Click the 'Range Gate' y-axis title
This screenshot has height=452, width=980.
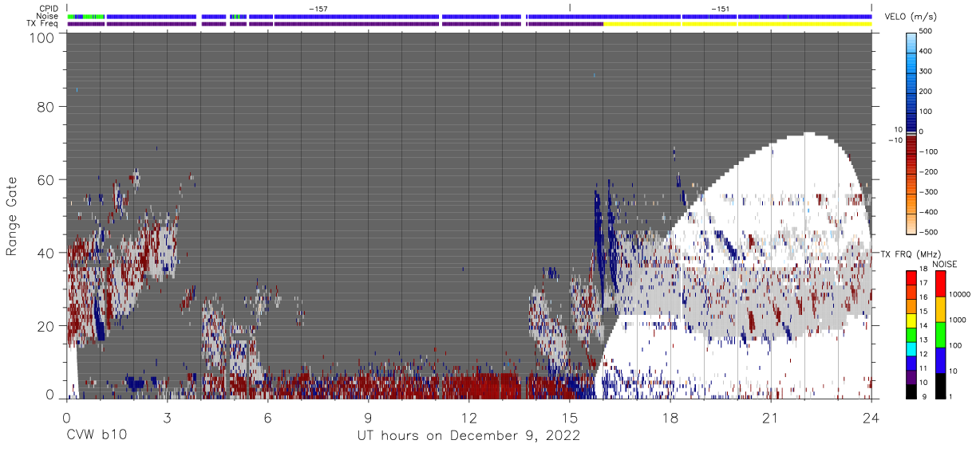tap(12, 216)
